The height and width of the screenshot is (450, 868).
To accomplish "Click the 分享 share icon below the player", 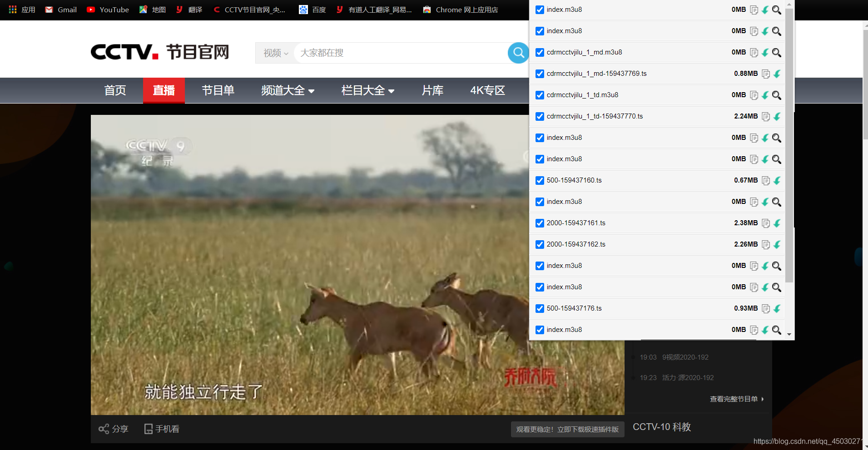I will (104, 429).
